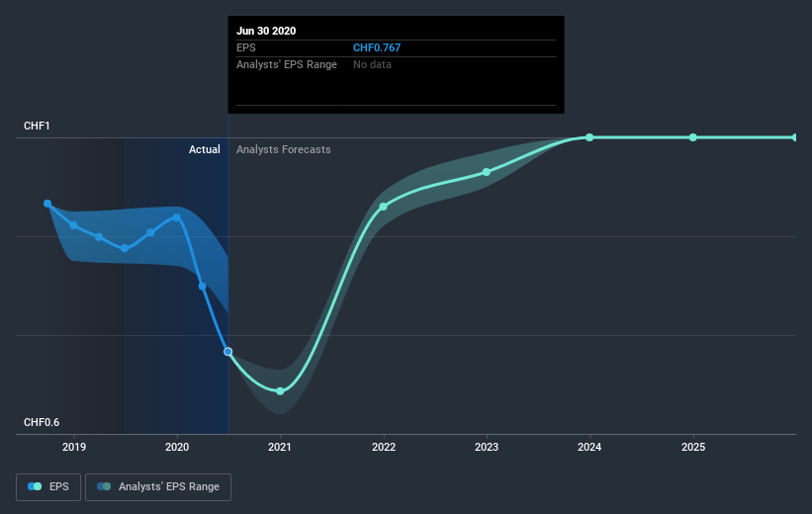The width and height of the screenshot is (812, 514).
Task: Click the forecast data point at 2022
Action: tap(383, 207)
